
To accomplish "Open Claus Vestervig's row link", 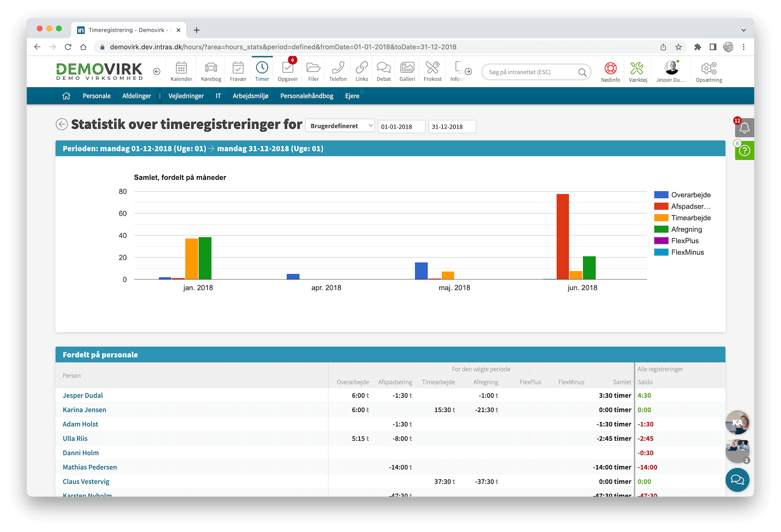I will point(86,481).
